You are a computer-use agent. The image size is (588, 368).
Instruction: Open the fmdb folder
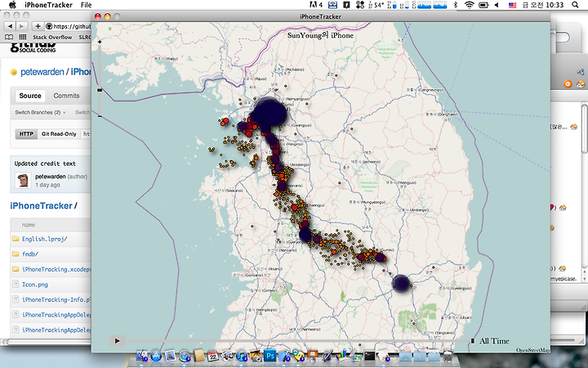click(30, 254)
